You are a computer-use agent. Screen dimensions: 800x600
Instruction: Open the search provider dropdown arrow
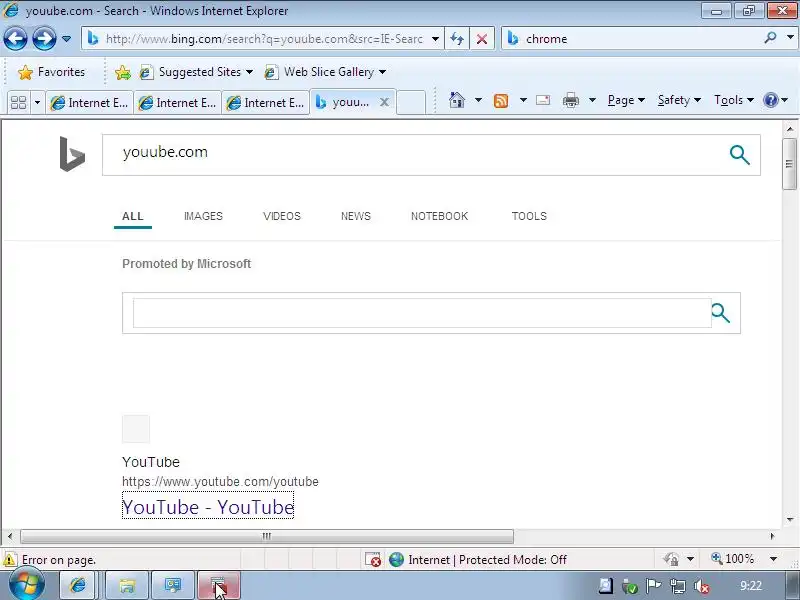(790, 38)
